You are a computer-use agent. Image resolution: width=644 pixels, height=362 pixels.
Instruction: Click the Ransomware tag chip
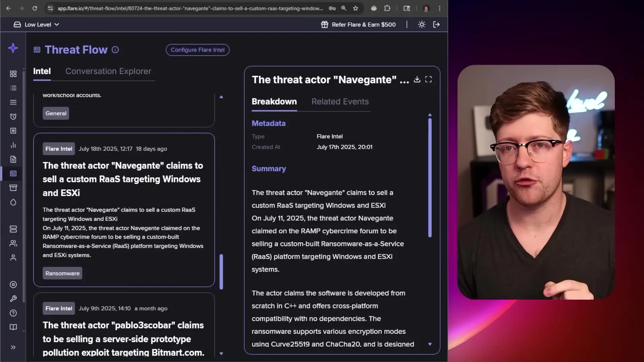[x=62, y=273]
